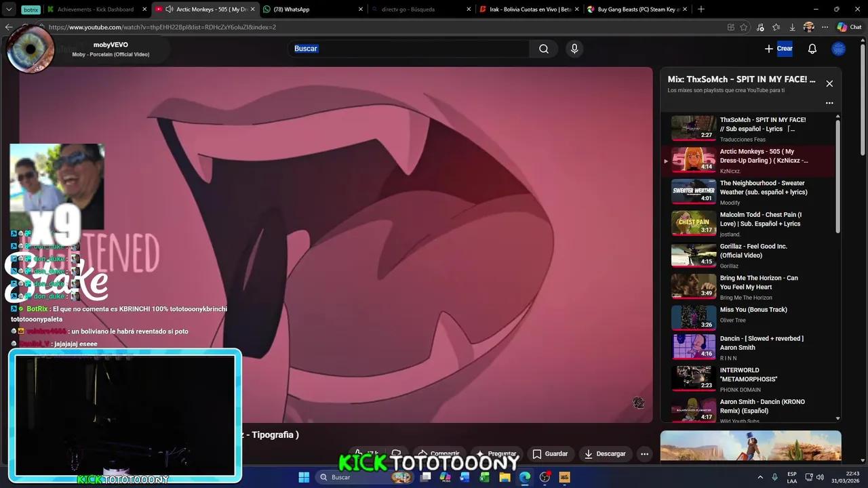The height and width of the screenshot is (488, 868).
Task: Open Bring Me The Horizon Can You Feel My Heart
Action: point(750,287)
